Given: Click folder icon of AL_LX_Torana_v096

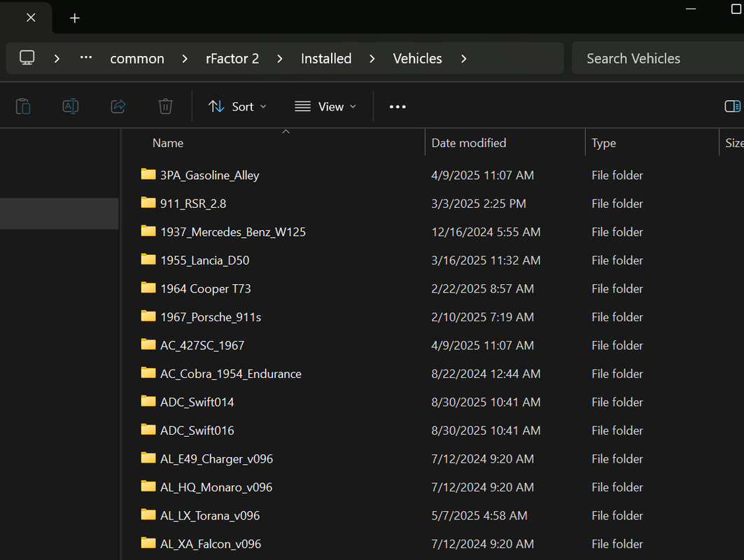Looking at the screenshot, I should (148, 514).
